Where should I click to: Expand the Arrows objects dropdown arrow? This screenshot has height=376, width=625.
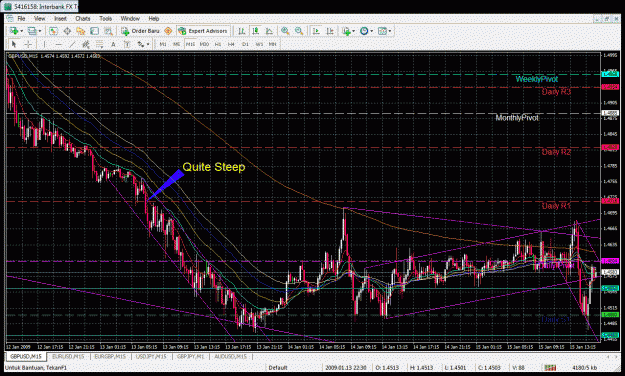pos(148,44)
